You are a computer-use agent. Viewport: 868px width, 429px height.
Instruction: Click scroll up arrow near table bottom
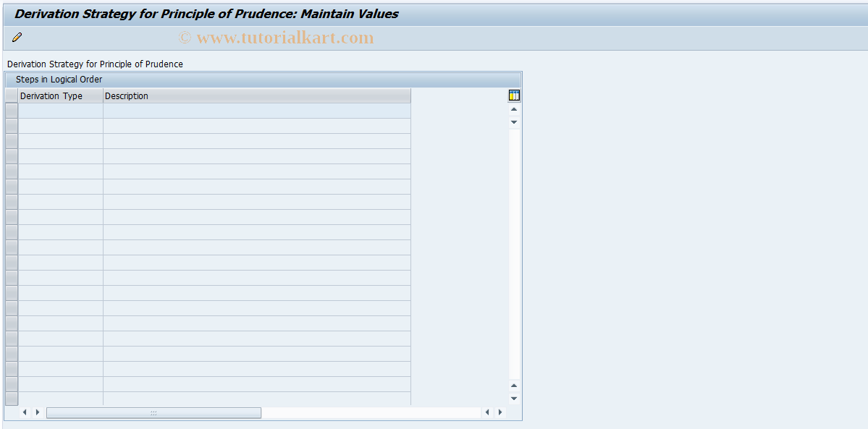[x=514, y=386]
